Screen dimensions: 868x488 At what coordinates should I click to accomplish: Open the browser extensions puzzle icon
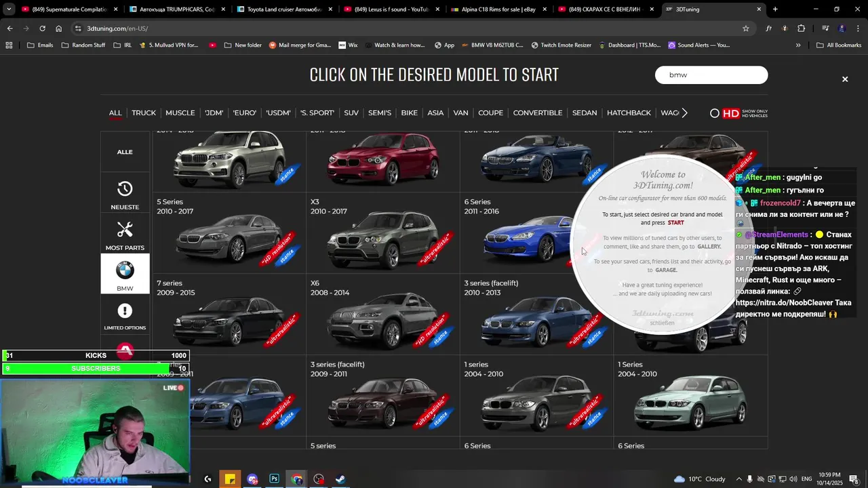pyautogui.click(x=802, y=28)
